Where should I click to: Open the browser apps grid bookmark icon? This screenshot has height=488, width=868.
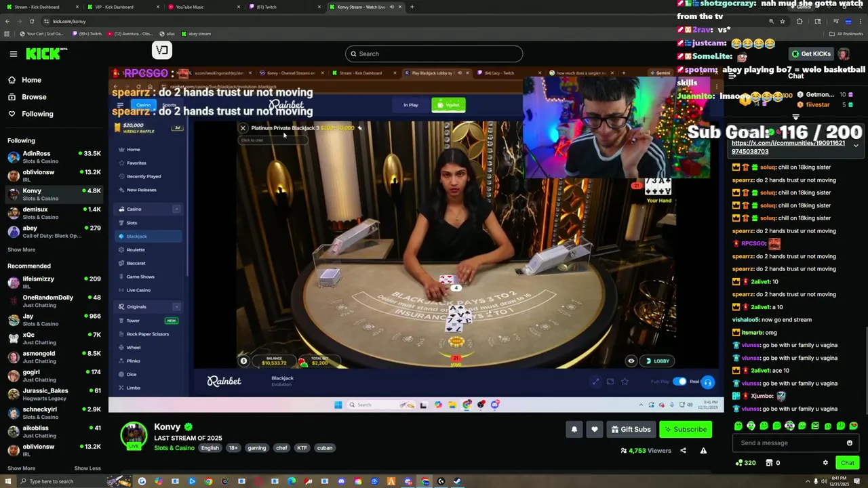click(x=7, y=34)
